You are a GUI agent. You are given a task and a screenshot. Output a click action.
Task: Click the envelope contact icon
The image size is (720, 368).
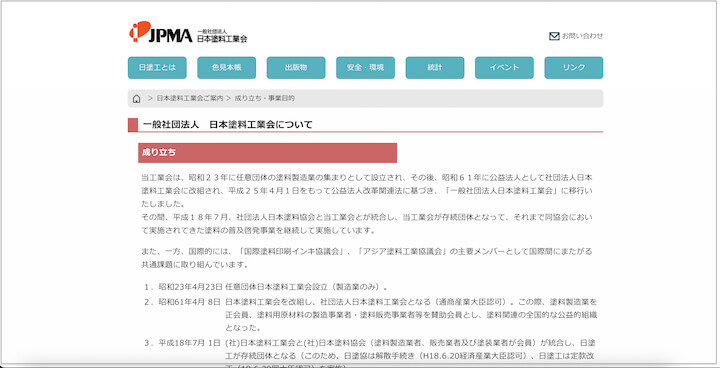coord(554,36)
